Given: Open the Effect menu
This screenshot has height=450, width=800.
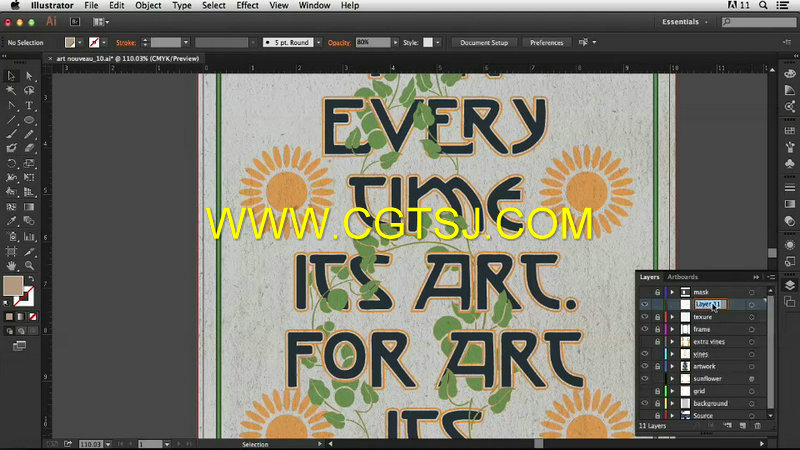Looking at the screenshot, I should coord(247,5).
